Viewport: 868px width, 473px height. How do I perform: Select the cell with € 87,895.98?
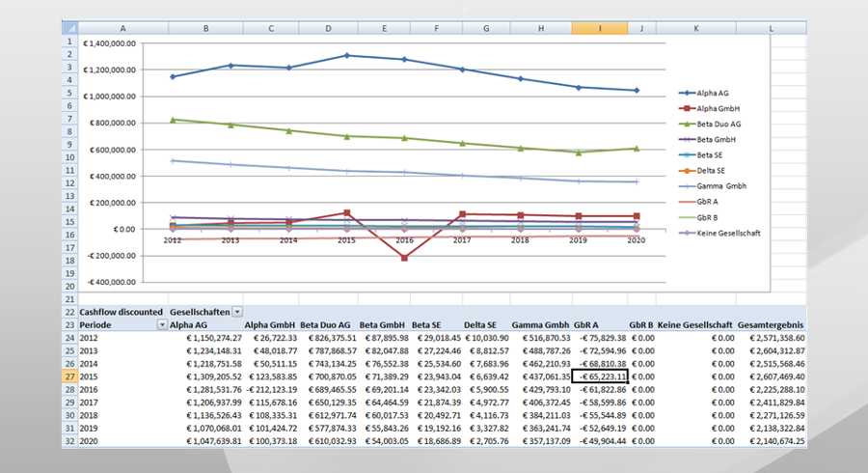[384, 338]
